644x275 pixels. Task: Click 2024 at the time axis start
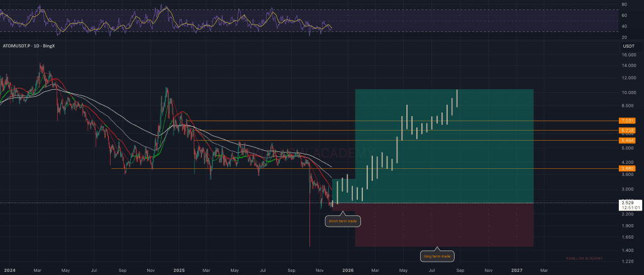(x=9, y=269)
